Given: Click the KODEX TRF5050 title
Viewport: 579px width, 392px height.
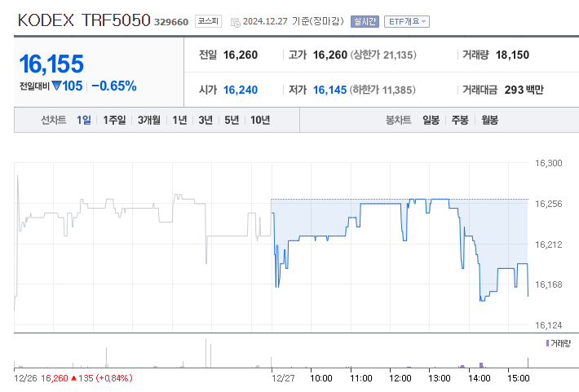Looking at the screenshot, I should tap(84, 20).
